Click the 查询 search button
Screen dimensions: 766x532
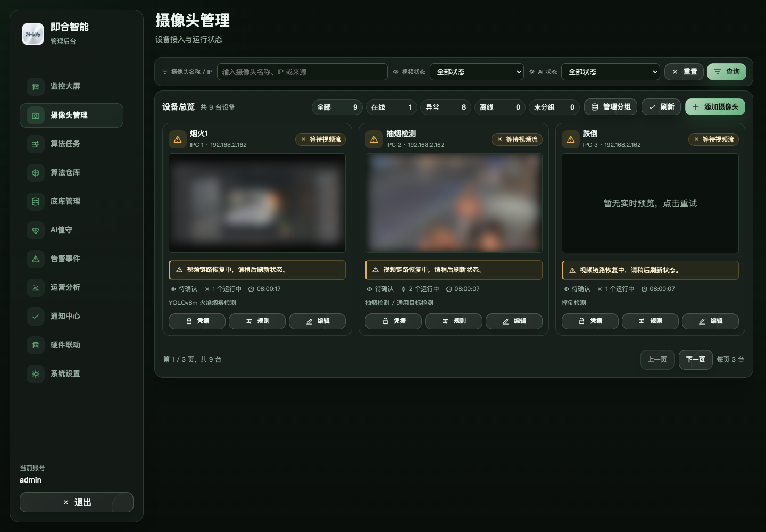[x=727, y=72]
